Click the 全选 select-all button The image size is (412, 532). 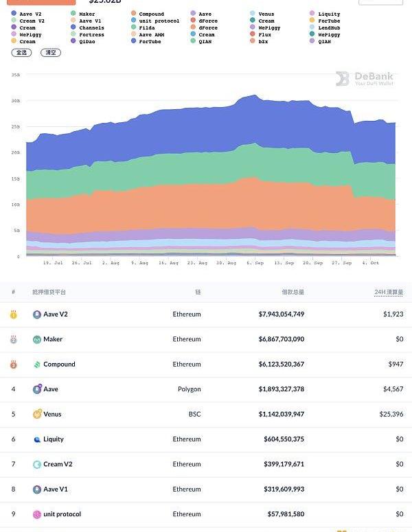point(21,52)
